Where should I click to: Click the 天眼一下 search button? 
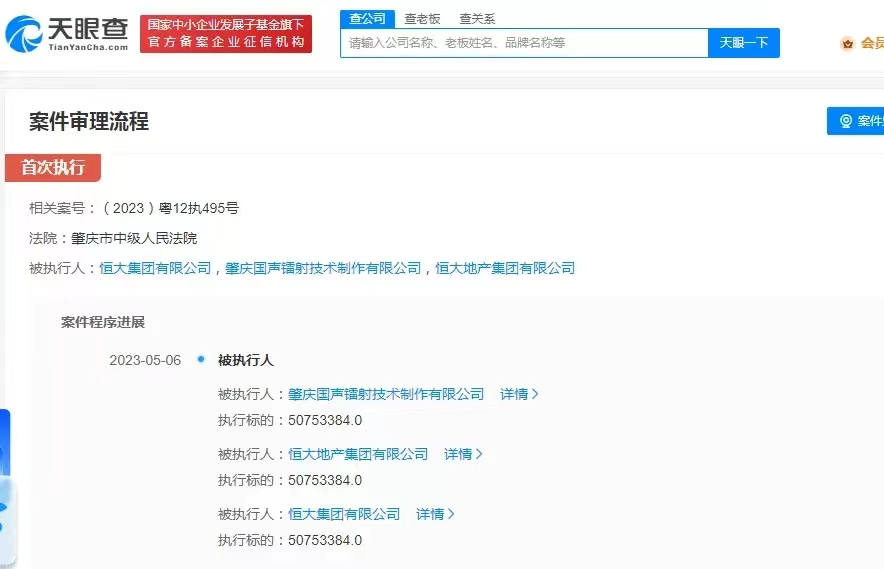(x=744, y=43)
